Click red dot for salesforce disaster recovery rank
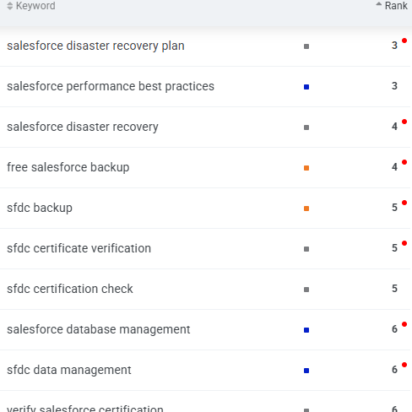The height and width of the screenshot is (412, 412). pyautogui.click(x=404, y=122)
